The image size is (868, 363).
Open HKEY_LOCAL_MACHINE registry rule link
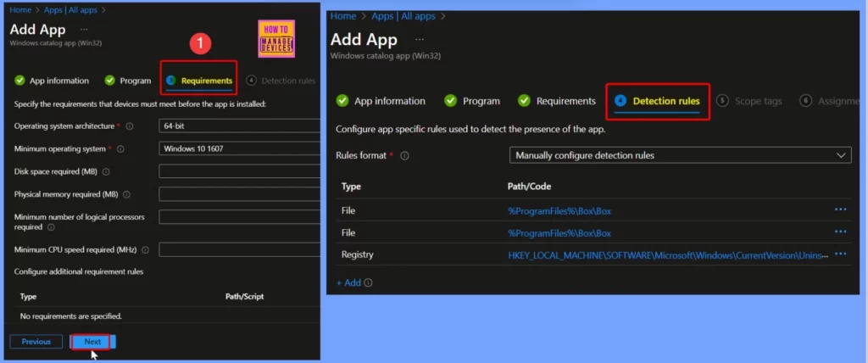coord(668,255)
